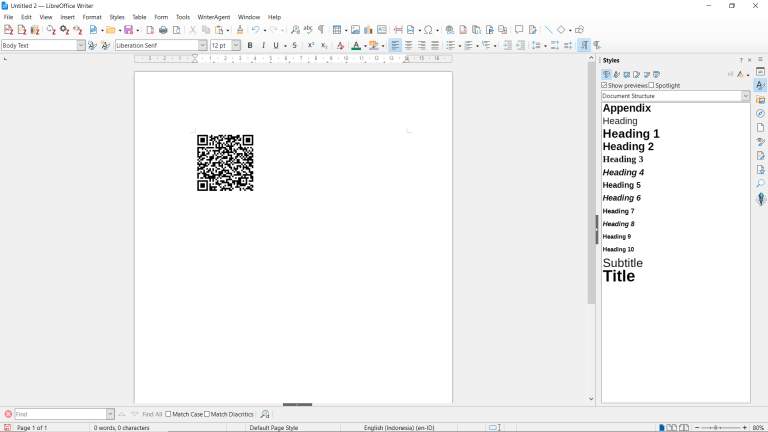Open the Insert menu
The height and width of the screenshot is (432, 768).
click(x=68, y=17)
